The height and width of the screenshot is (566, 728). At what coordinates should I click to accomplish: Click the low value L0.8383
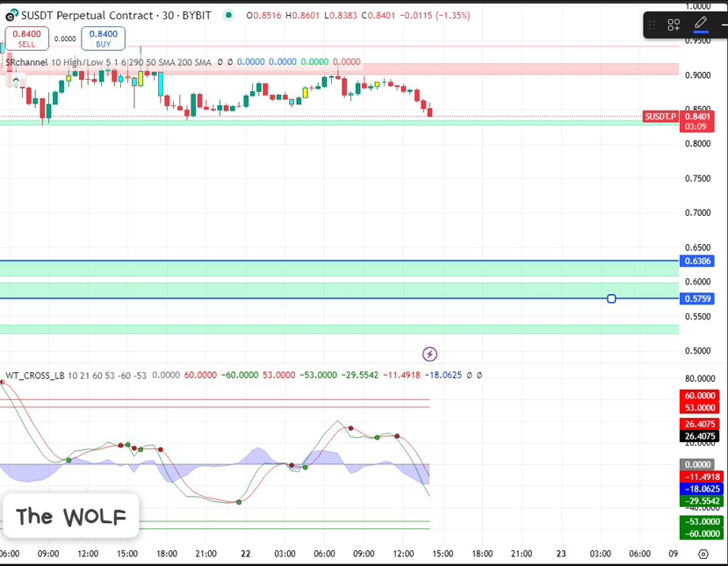341,15
